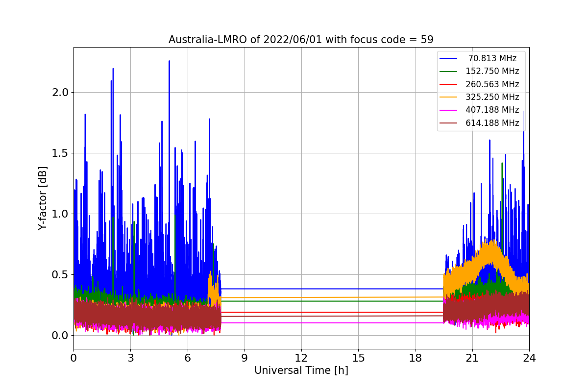
Task: Click the flat orange line near 15 h
Action: (x=358, y=297)
